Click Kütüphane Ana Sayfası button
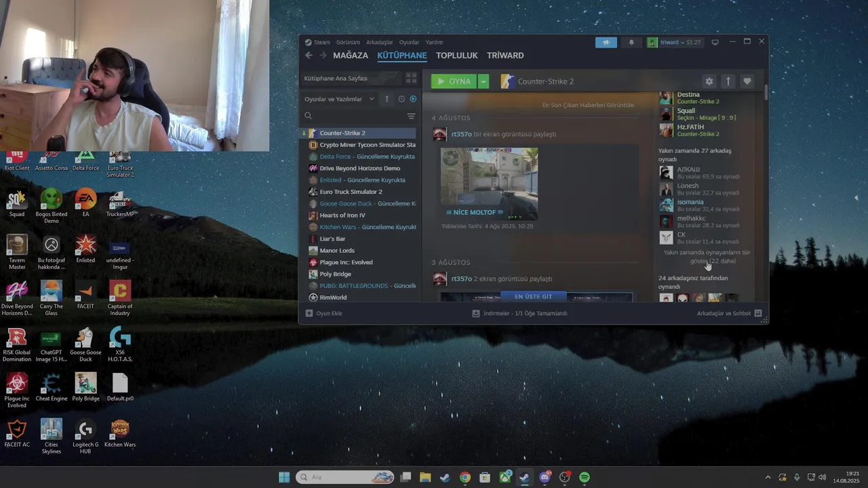868x488 pixels. pyautogui.click(x=351, y=79)
